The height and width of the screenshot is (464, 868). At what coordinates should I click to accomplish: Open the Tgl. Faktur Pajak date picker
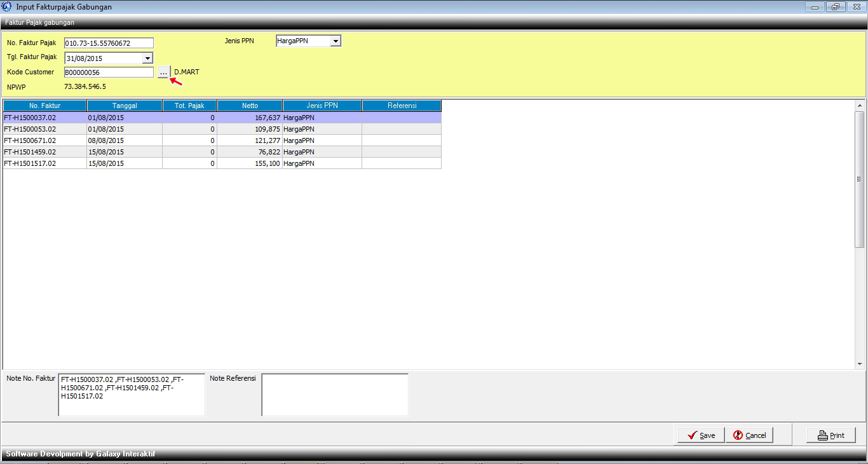(147, 58)
